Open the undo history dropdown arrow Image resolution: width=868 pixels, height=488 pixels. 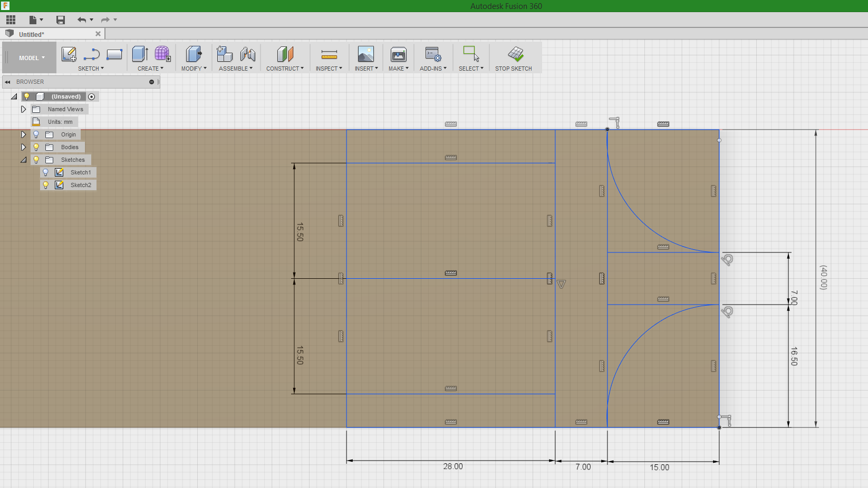92,20
